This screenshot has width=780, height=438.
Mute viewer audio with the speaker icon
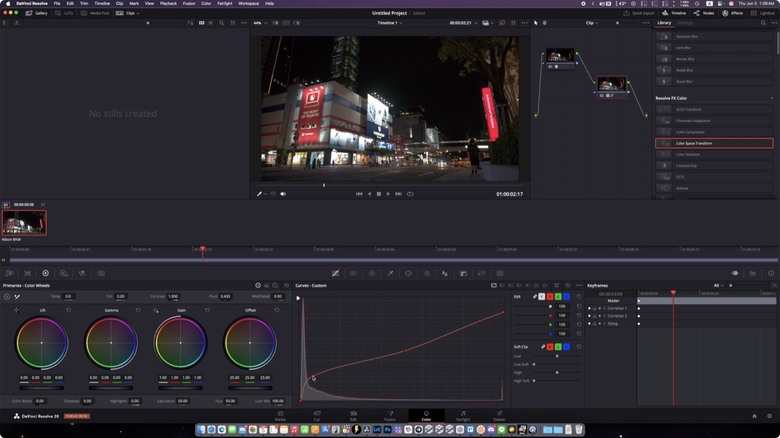coord(283,194)
